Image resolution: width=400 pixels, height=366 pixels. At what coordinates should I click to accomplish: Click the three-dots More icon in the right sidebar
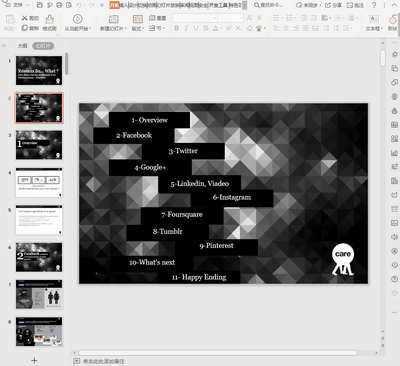coord(394,312)
